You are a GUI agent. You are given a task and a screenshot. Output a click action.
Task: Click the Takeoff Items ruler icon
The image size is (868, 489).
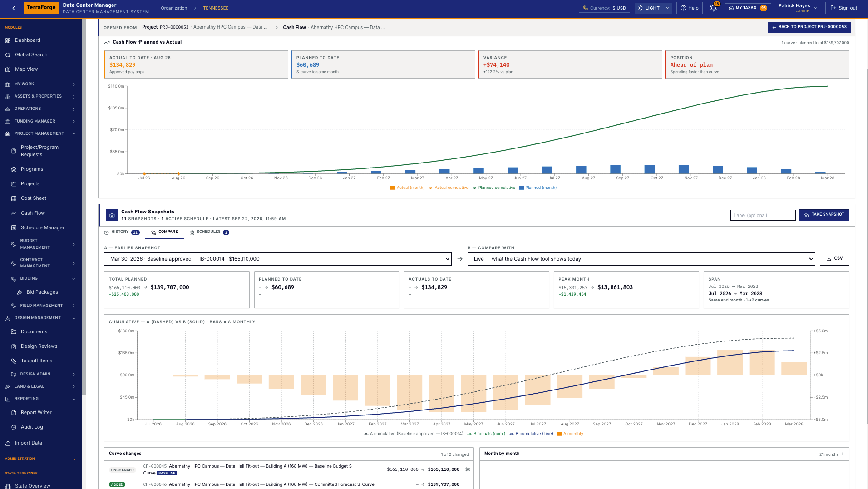tap(14, 361)
